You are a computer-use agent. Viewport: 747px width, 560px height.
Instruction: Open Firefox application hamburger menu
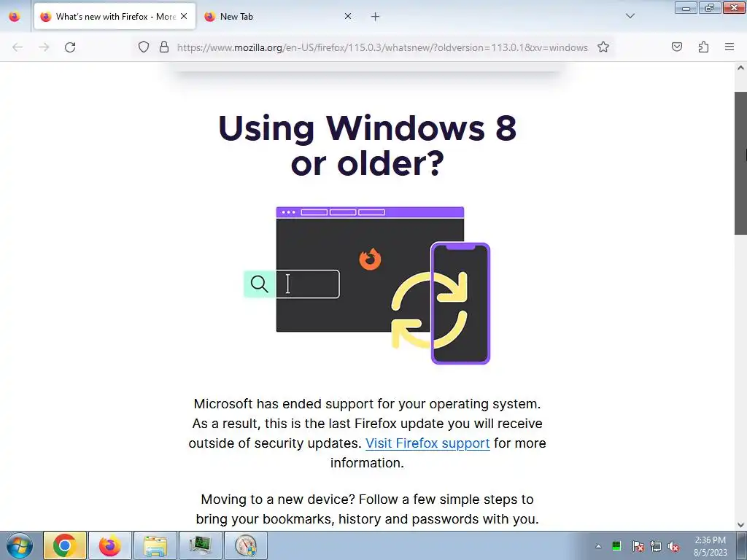pos(729,47)
